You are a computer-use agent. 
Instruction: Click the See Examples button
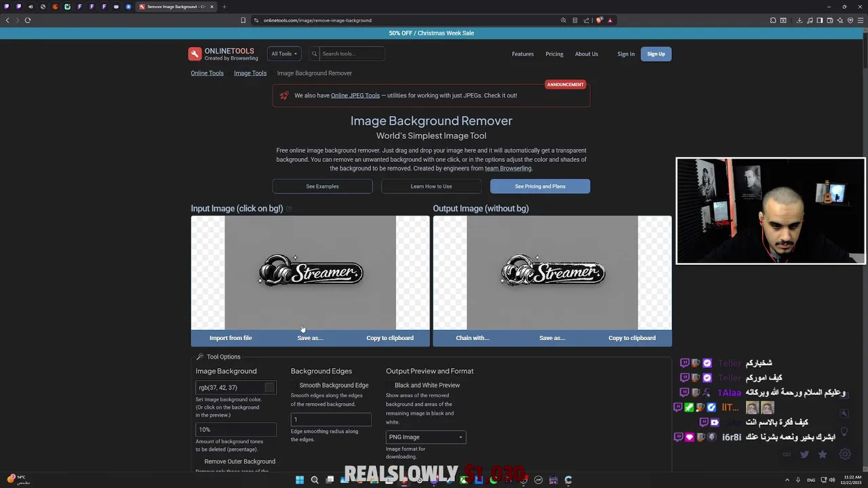pos(322,186)
